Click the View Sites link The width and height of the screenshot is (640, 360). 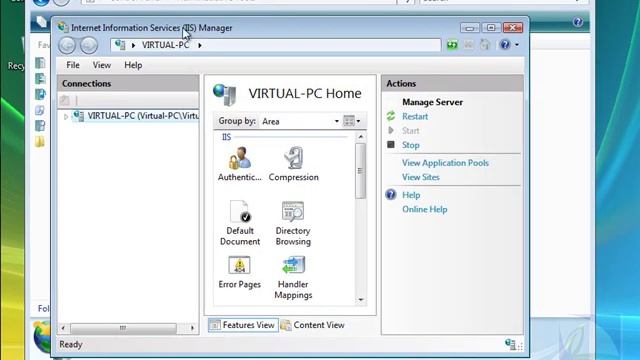click(420, 177)
